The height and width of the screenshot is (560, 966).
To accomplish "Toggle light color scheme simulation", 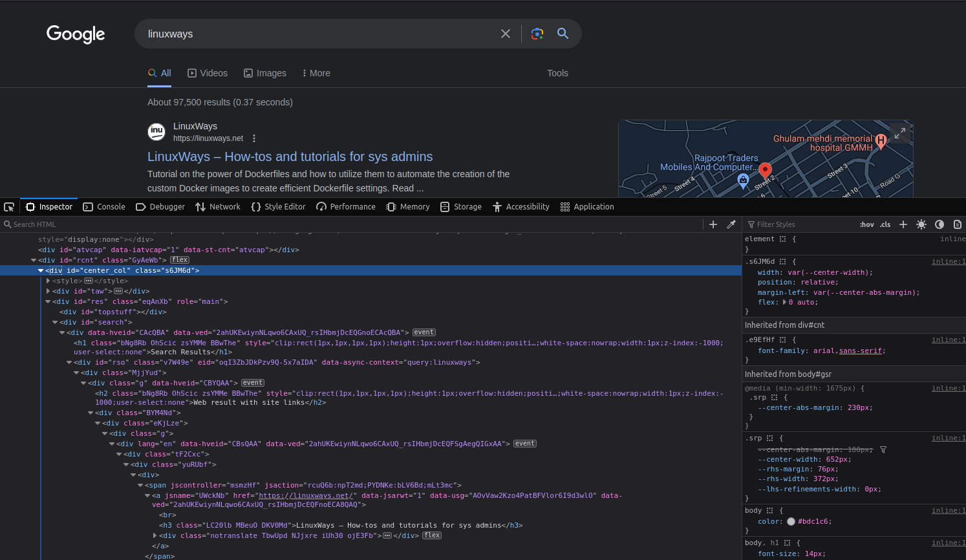I will pos(921,224).
